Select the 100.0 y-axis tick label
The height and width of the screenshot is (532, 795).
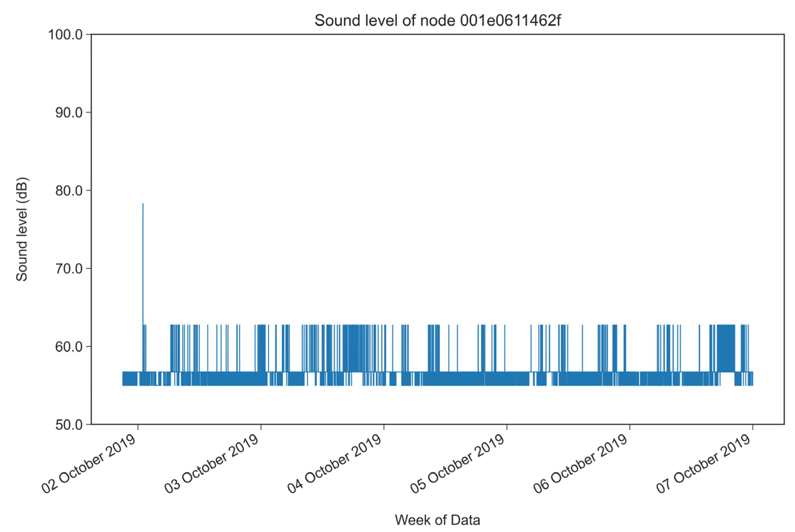65,35
